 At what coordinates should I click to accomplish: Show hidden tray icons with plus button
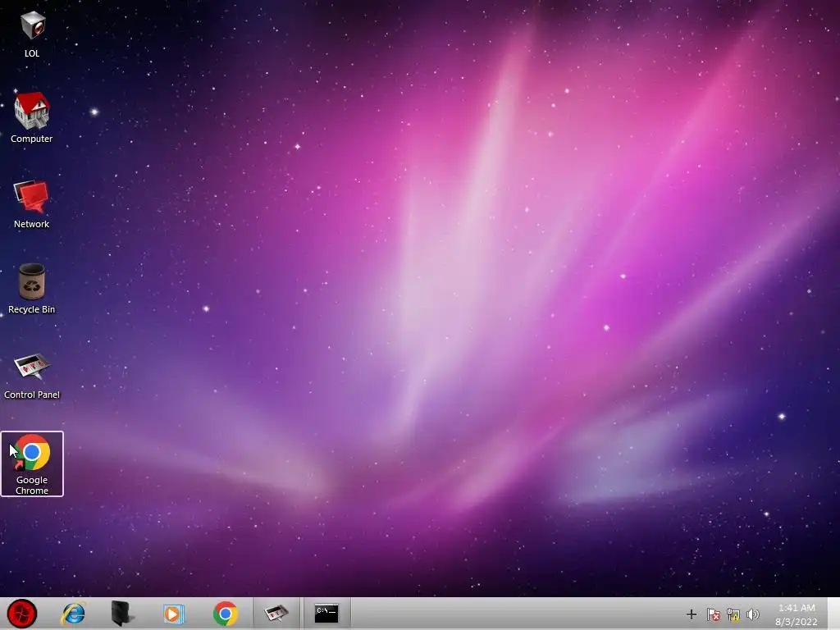point(691,614)
